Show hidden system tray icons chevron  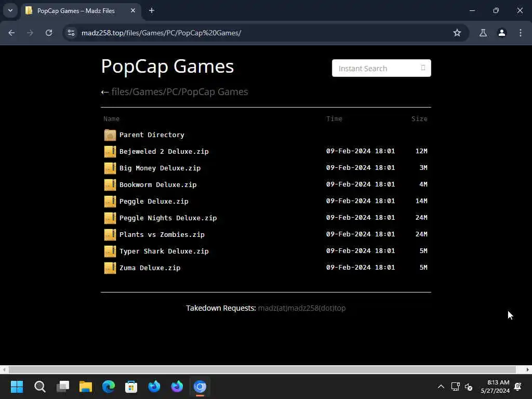point(441,387)
